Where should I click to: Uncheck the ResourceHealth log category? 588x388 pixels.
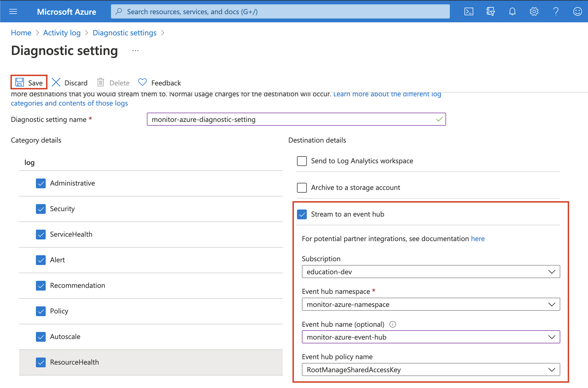tap(41, 362)
